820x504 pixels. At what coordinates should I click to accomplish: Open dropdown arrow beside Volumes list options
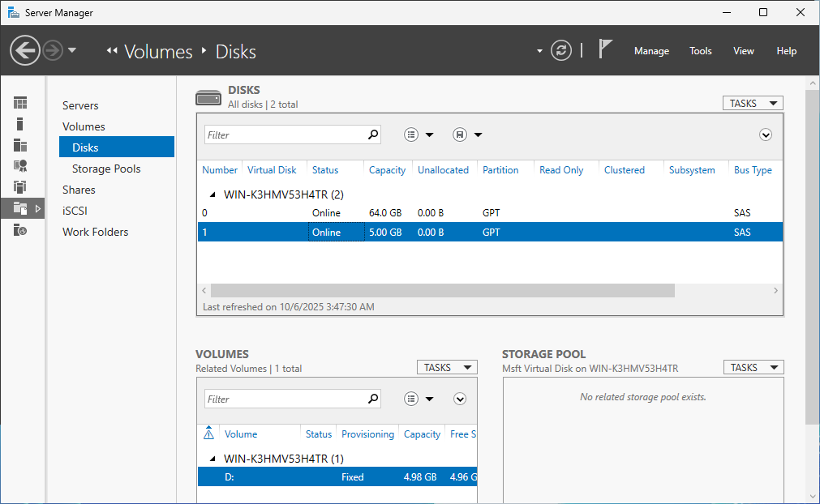(x=429, y=399)
